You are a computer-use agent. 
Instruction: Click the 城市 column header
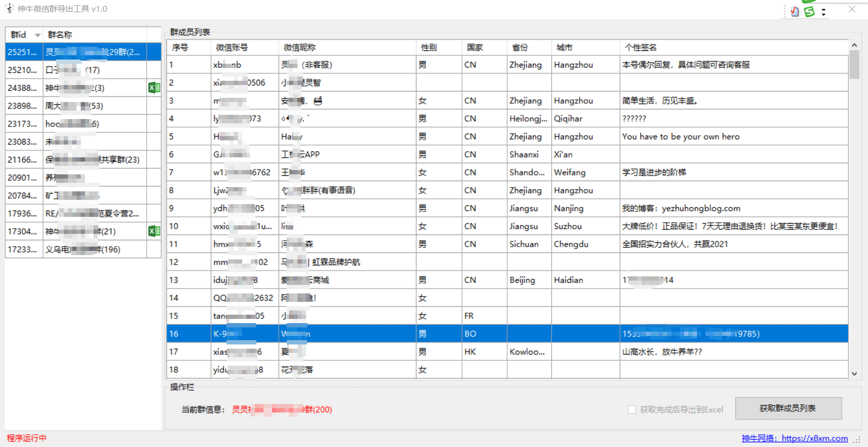pos(585,47)
